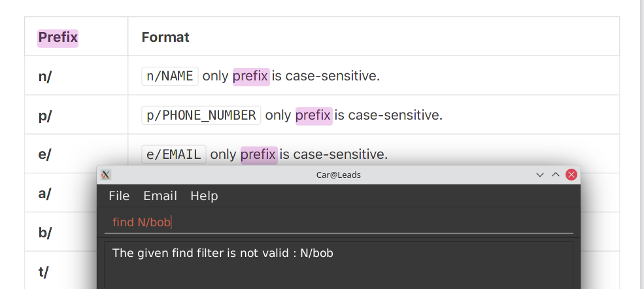
Task: Maximize the Car@Leads window
Action: [x=555, y=175]
